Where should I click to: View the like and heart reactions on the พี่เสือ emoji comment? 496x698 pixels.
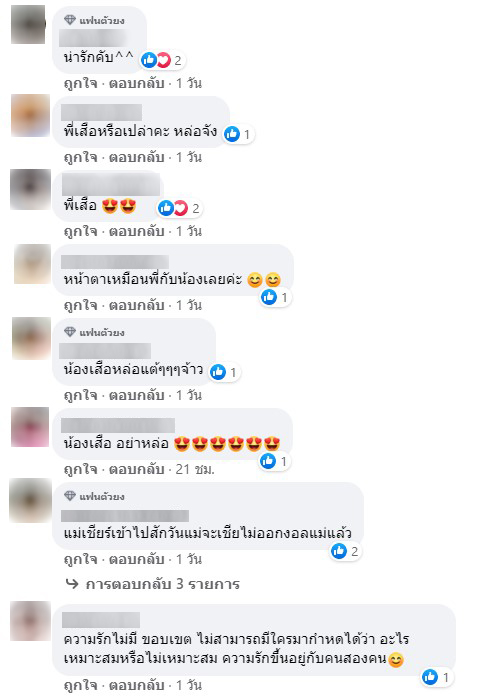(179, 208)
